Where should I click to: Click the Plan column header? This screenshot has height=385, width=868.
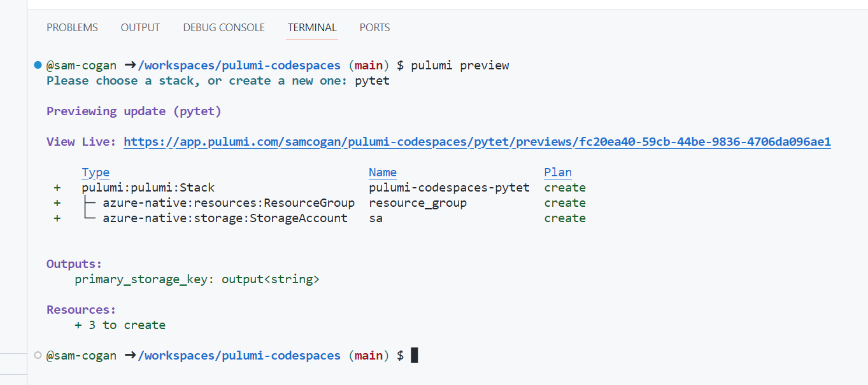point(558,172)
